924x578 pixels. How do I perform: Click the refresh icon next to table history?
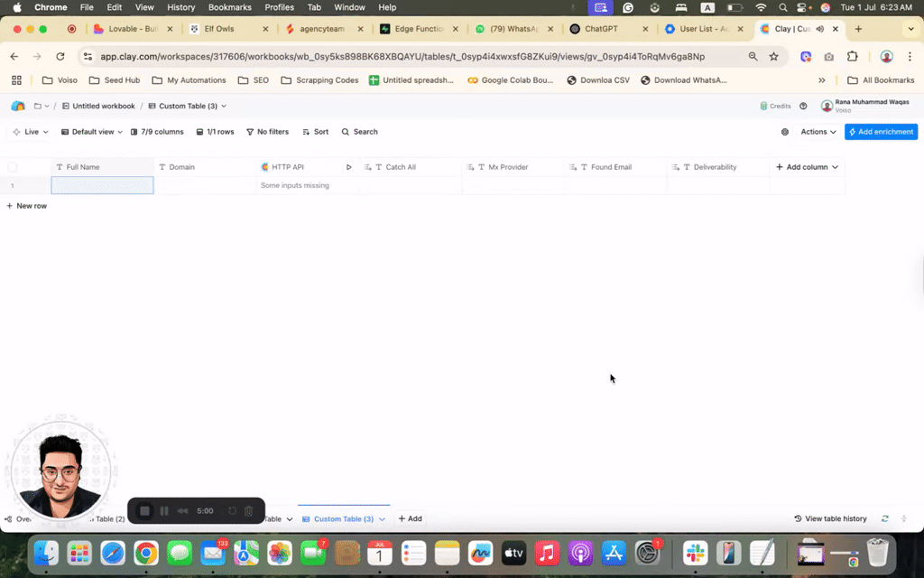tap(885, 519)
